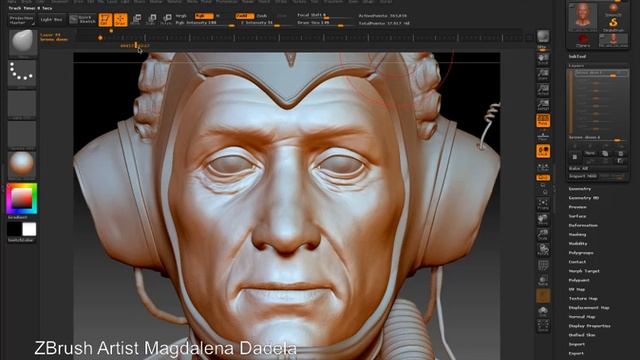Select the small head tool thumbnail
Viewport: 640px width, 360px height.
click(x=613, y=40)
